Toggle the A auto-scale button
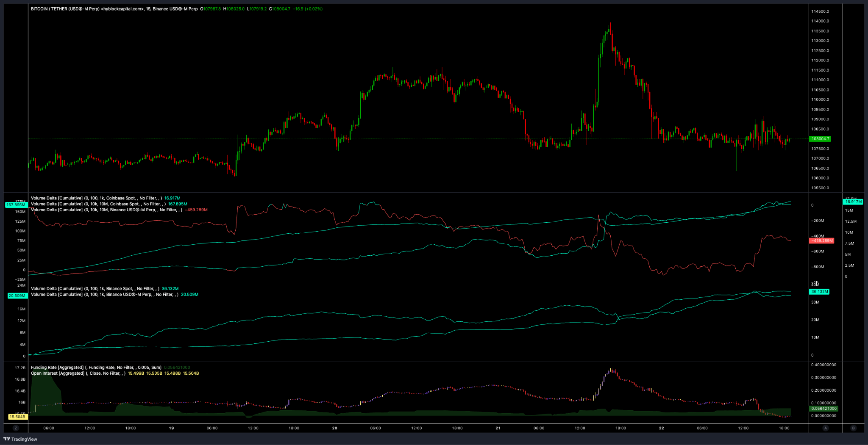 825,428
